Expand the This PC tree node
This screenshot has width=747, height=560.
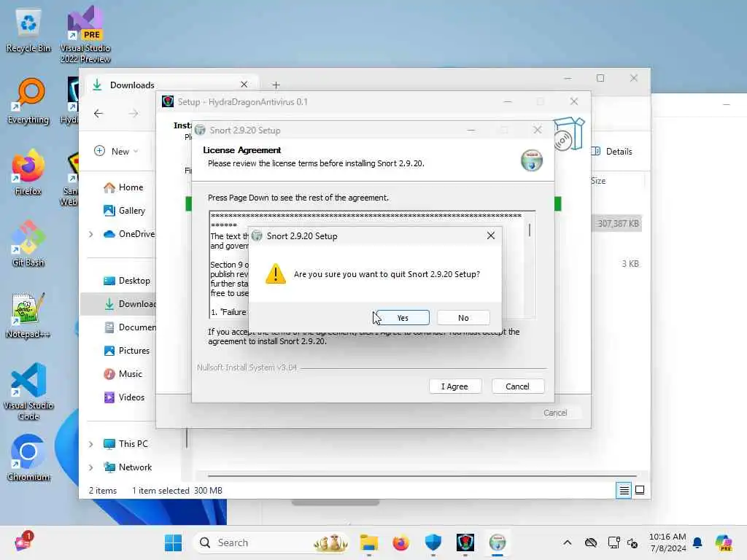(x=90, y=444)
